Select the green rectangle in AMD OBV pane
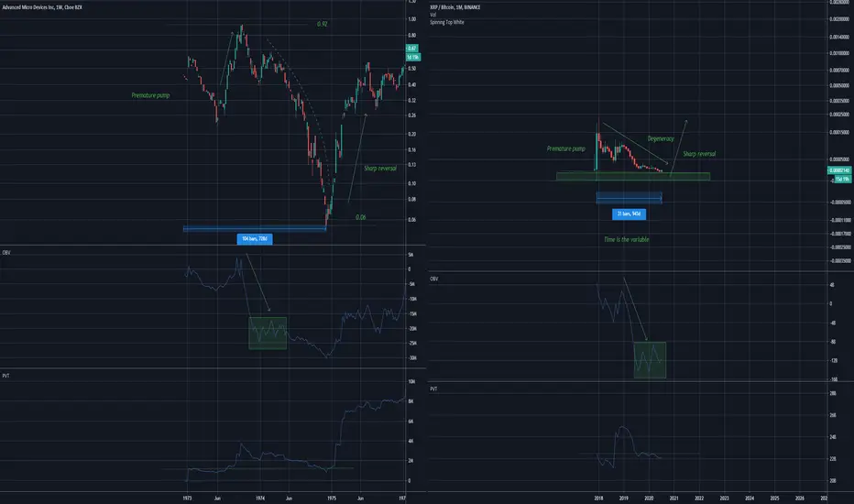The image size is (854, 504). tap(268, 334)
